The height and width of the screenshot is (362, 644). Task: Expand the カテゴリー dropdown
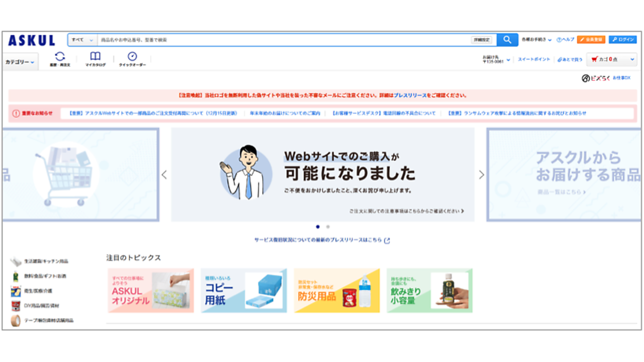pyautogui.click(x=20, y=62)
